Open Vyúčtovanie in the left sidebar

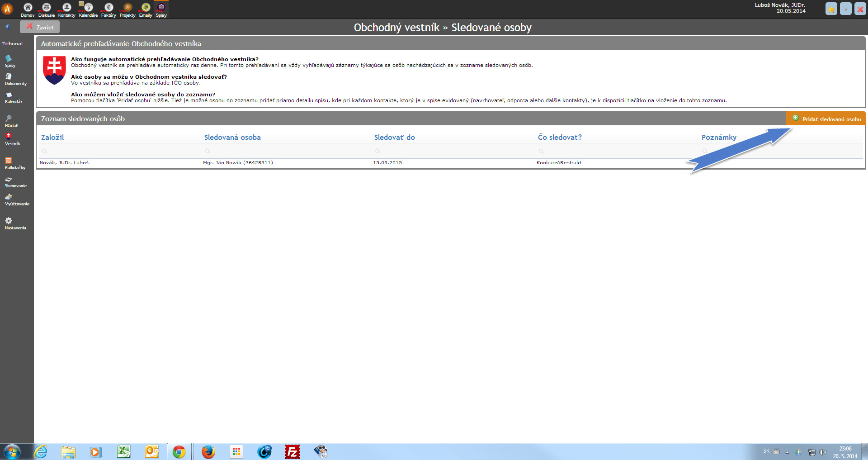[x=17, y=200]
